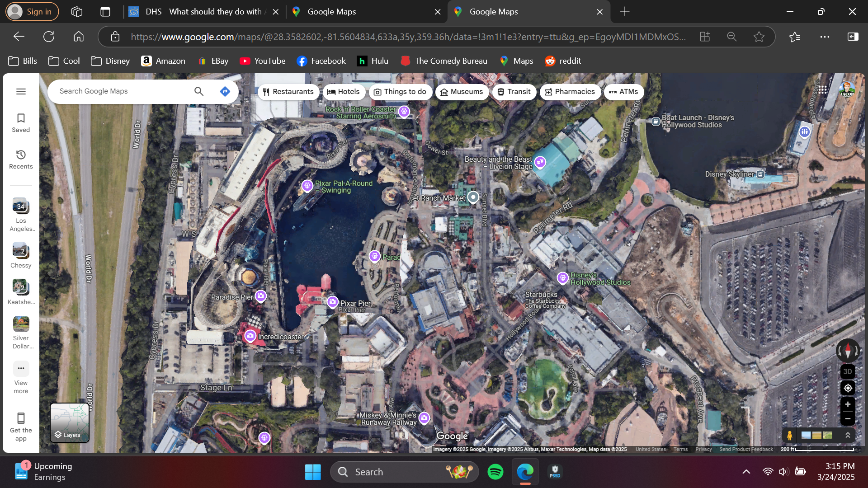Add this page to favorites star
This screenshot has height=488, width=868.
(759, 37)
